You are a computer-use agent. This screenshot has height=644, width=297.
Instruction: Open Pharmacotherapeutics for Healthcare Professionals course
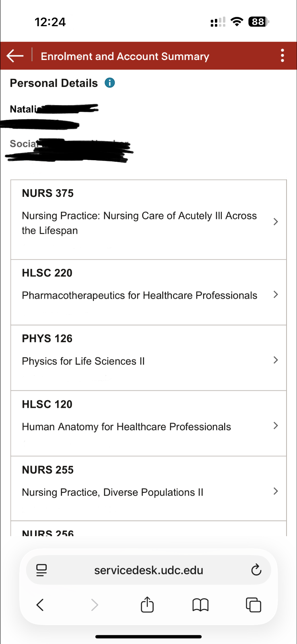[139, 295]
